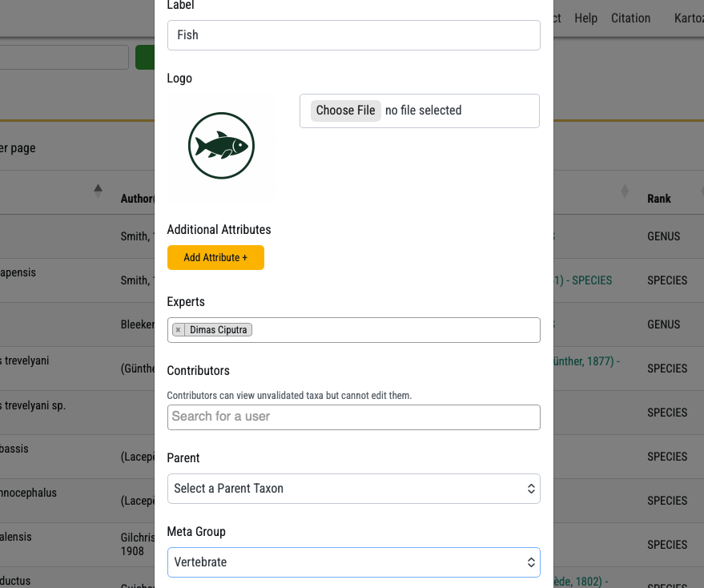Click the 'no file selected' text
This screenshot has width=704, height=588.
[424, 111]
